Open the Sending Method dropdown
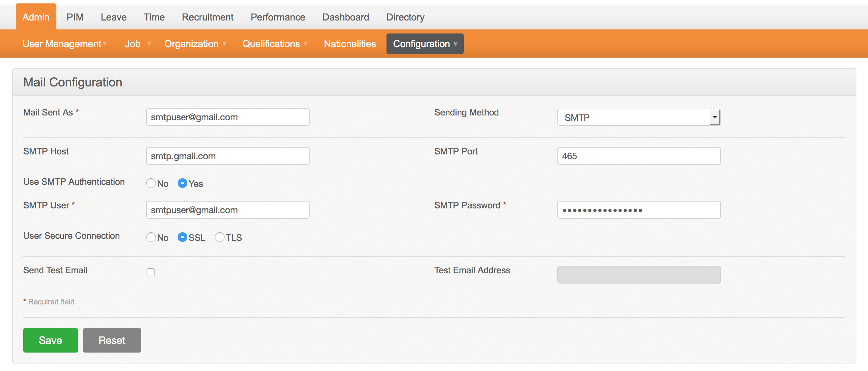The height and width of the screenshot is (371, 868). (x=638, y=118)
